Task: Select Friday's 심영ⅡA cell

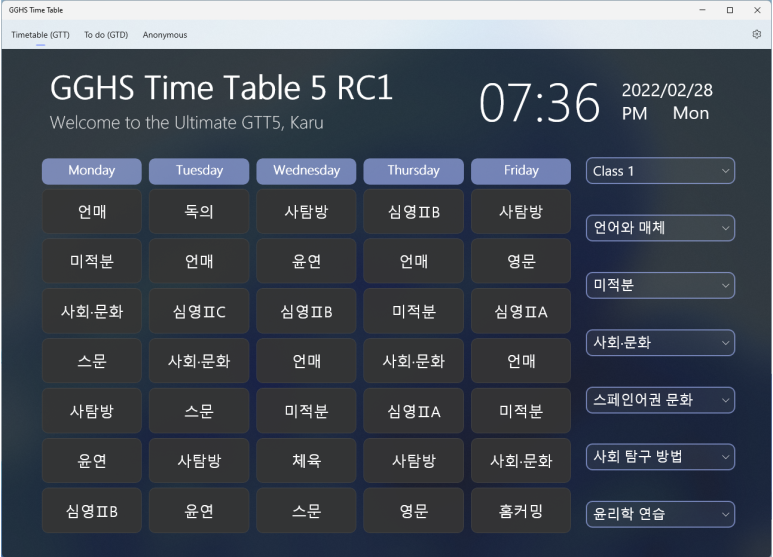Action: [x=521, y=311]
